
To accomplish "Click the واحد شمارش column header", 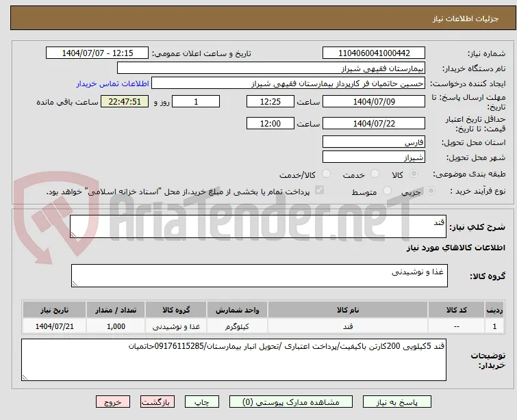I will tap(237, 310).
